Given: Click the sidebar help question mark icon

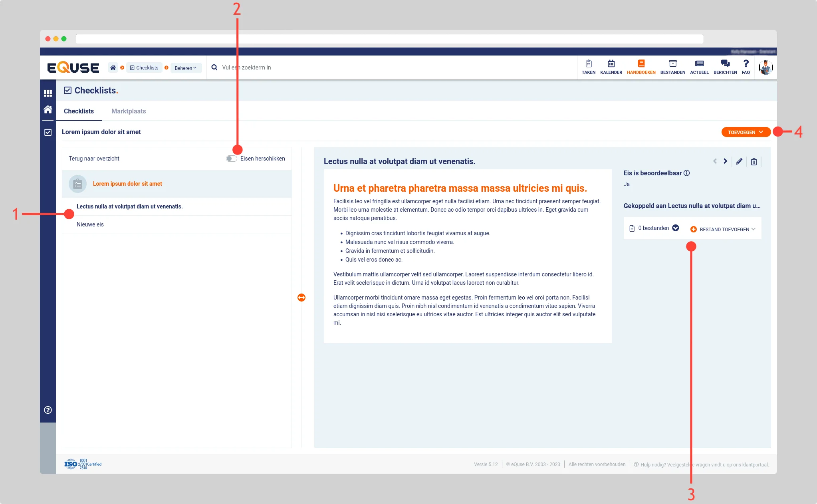Looking at the screenshot, I should (48, 410).
